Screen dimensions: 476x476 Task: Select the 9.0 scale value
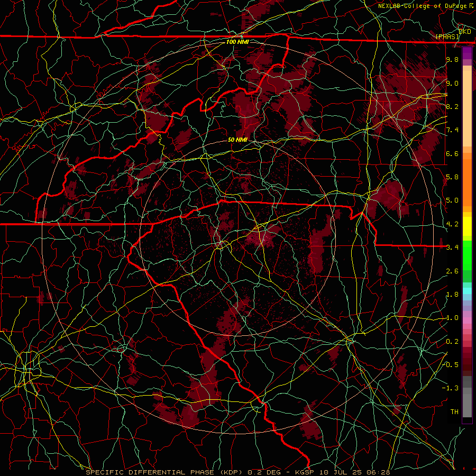pyautogui.click(x=452, y=83)
